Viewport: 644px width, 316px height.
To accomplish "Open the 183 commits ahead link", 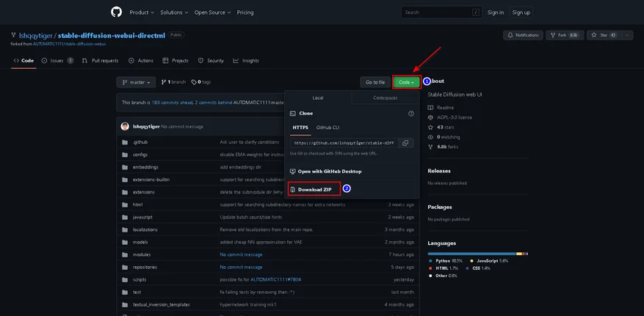I will (x=172, y=103).
